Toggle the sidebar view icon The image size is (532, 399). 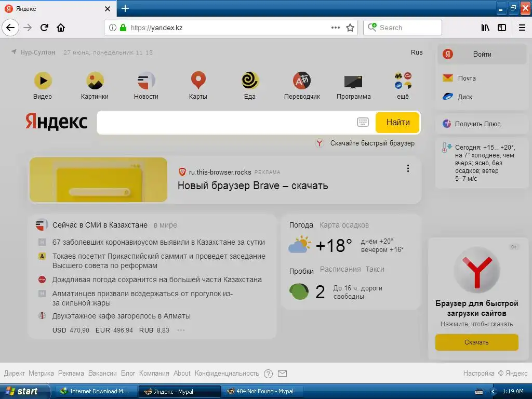tap(502, 28)
